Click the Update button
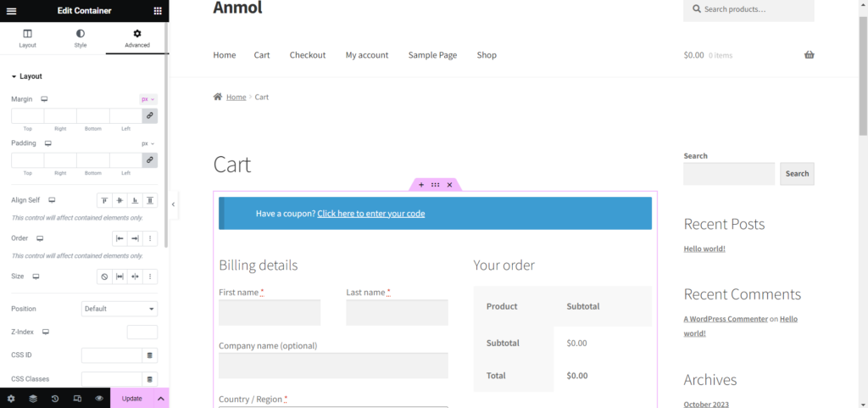This screenshot has height=408, width=868. click(131, 399)
